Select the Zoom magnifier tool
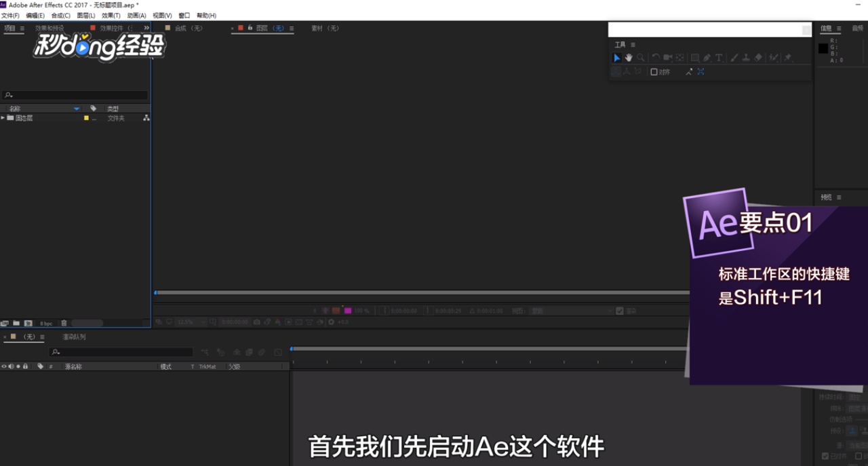Viewport: 868px width, 466px height. pyautogui.click(x=641, y=58)
